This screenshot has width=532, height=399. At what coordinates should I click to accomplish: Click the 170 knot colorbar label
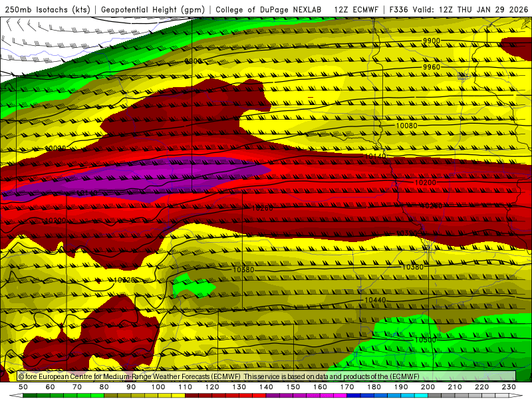coord(347,387)
